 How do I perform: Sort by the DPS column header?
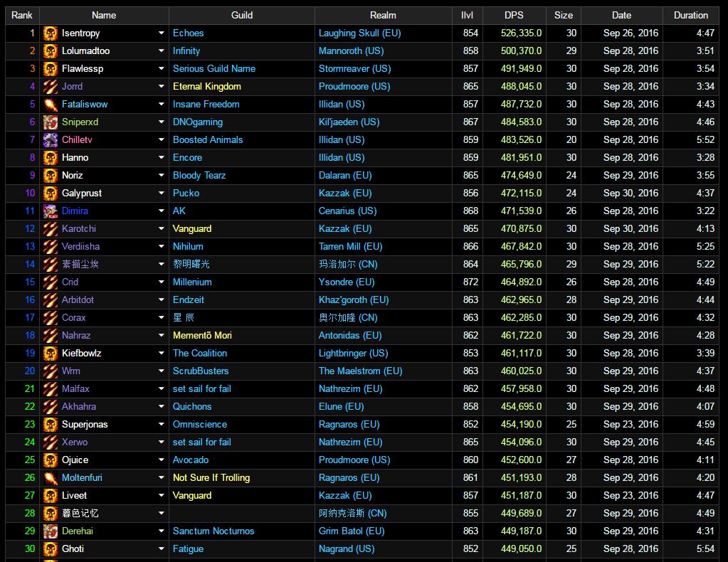[x=514, y=16]
